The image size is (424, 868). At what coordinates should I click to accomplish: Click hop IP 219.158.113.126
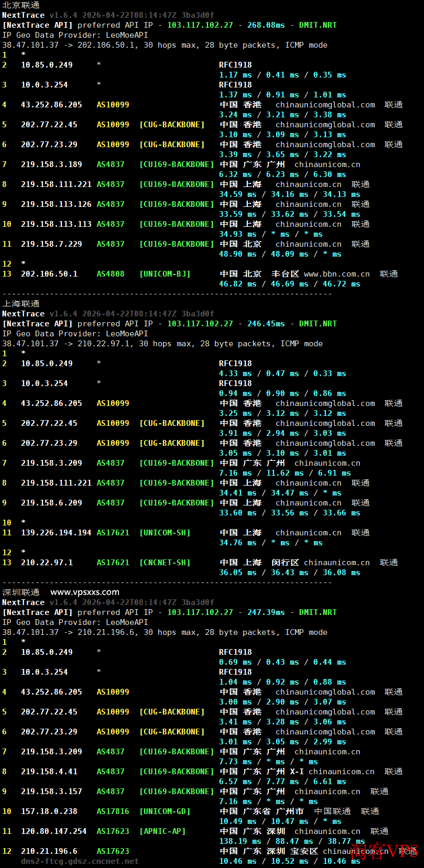coord(56,204)
